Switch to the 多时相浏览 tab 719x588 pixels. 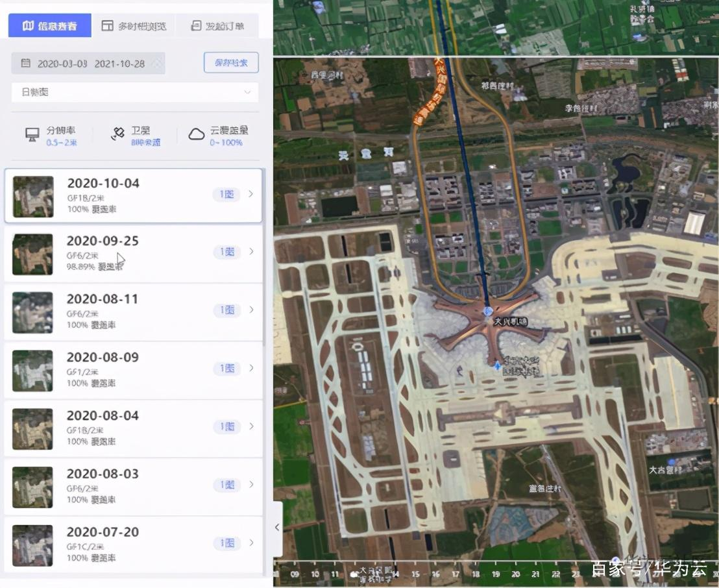tap(134, 26)
